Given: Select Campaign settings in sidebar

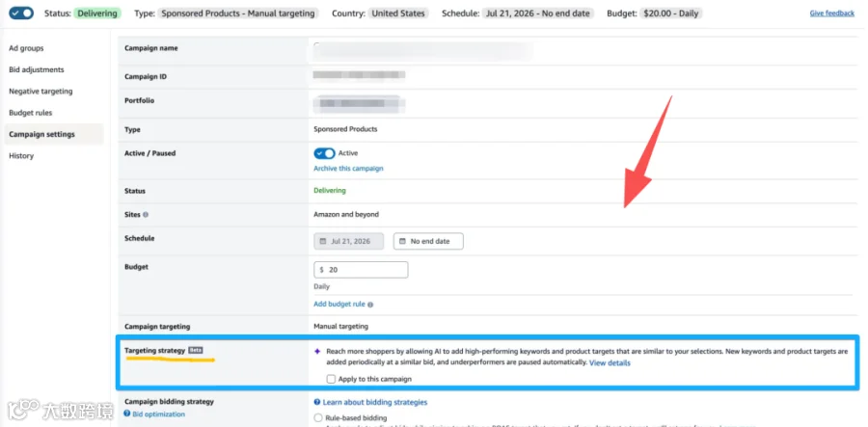Looking at the screenshot, I should tap(54, 134).
